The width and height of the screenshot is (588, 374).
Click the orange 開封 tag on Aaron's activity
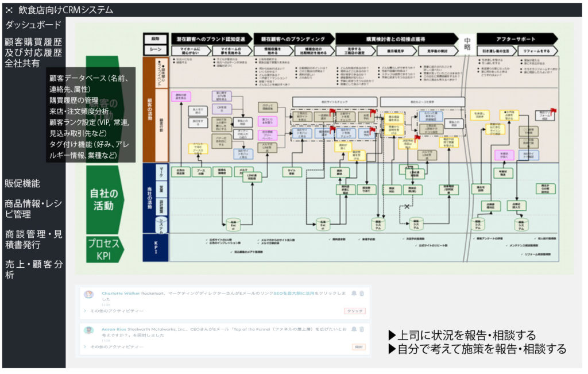pyautogui.click(x=358, y=347)
